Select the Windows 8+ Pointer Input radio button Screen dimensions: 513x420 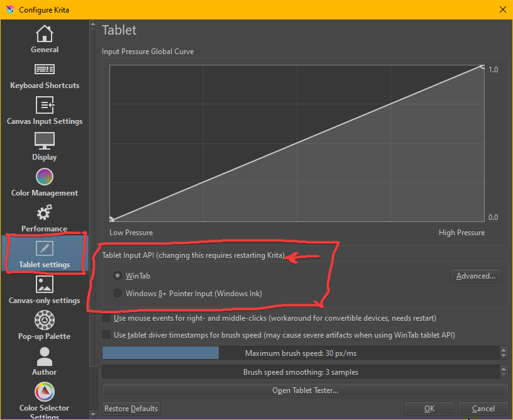118,293
